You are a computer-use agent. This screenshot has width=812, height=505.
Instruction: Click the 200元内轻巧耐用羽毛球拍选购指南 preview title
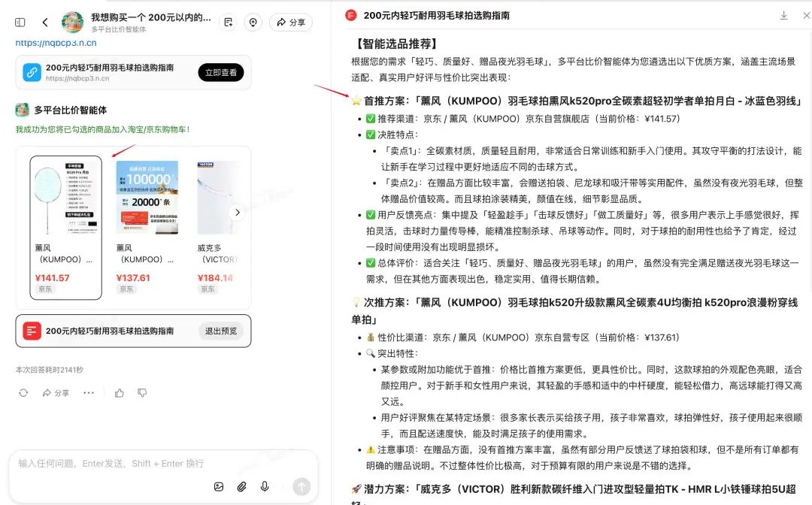click(x=436, y=16)
